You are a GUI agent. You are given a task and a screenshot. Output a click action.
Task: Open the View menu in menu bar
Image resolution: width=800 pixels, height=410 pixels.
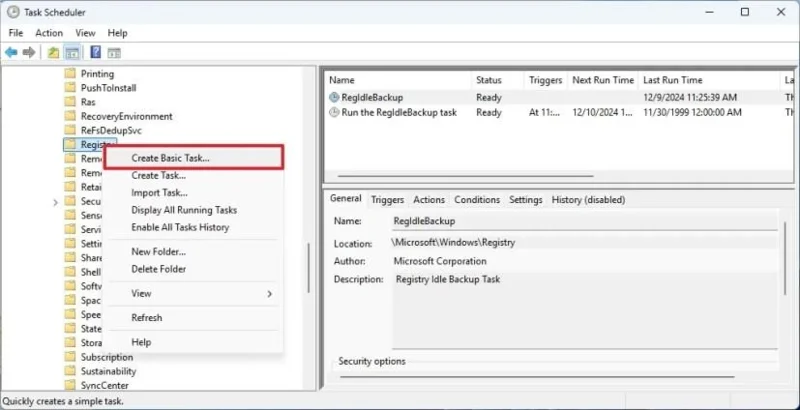coord(85,33)
